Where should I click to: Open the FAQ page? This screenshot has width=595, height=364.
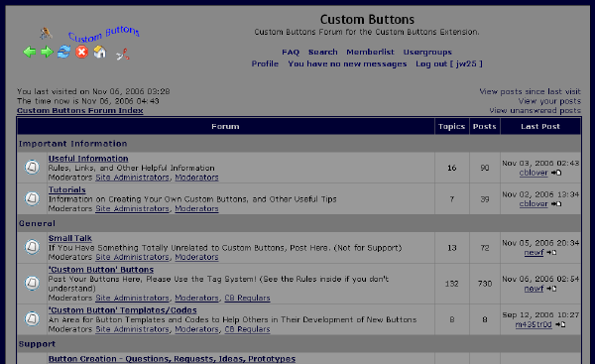tap(291, 52)
